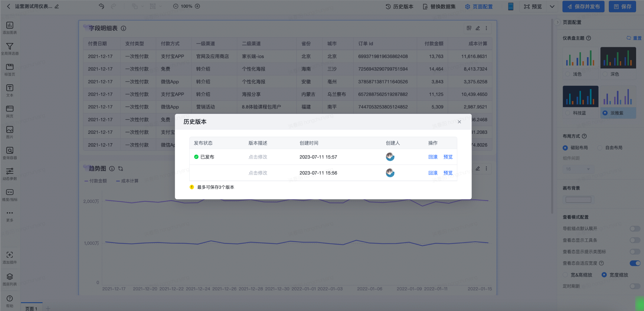Close the 历史版本 dialog
The height and width of the screenshot is (311, 644).
click(x=459, y=122)
